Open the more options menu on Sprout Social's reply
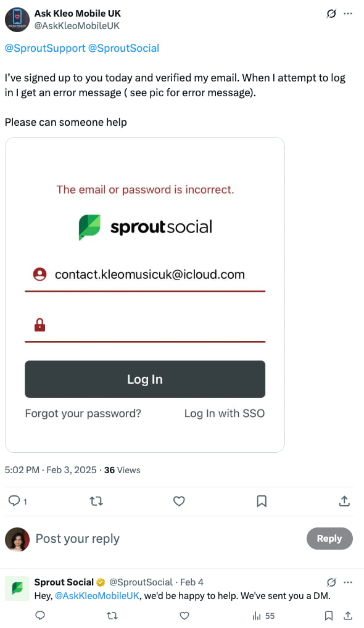 (349, 582)
